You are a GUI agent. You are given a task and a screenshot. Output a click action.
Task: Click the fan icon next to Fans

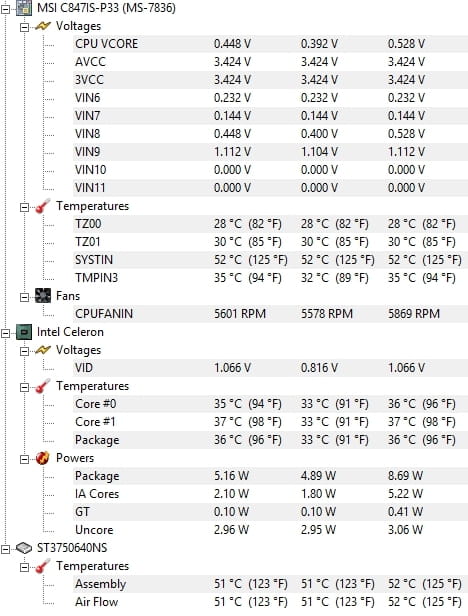click(x=43, y=296)
